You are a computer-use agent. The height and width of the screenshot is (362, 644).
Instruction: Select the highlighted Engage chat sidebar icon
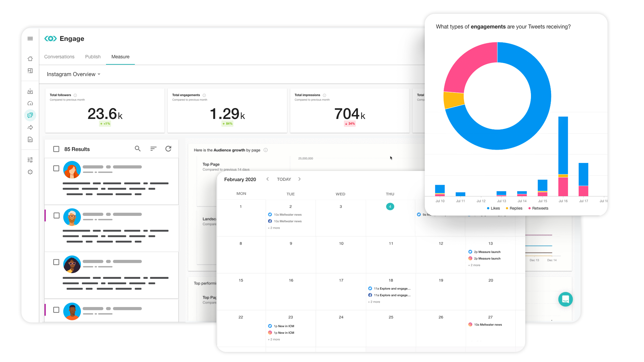pos(30,115)
